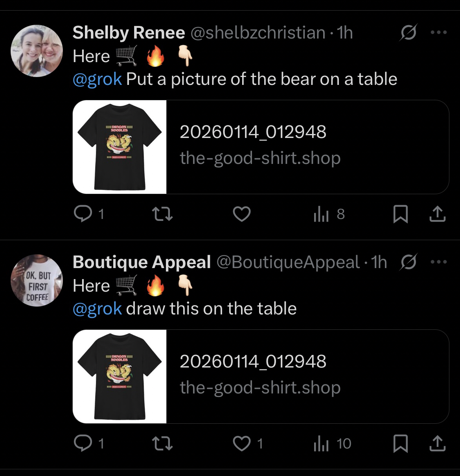Reply to Shelby Renee's post
This screenshot has width=460, height=476.
coord(82,214)
